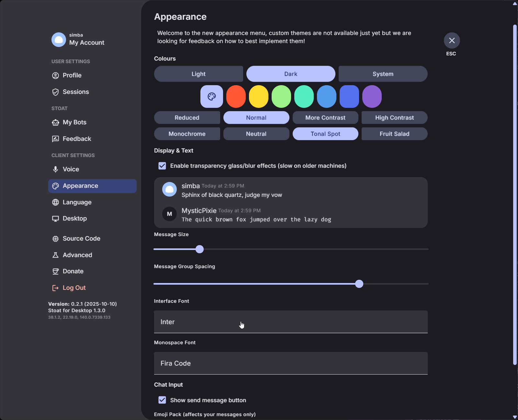Choose the red accent colour swatch
Screen dimensions: 518x420
click(236, 96)
